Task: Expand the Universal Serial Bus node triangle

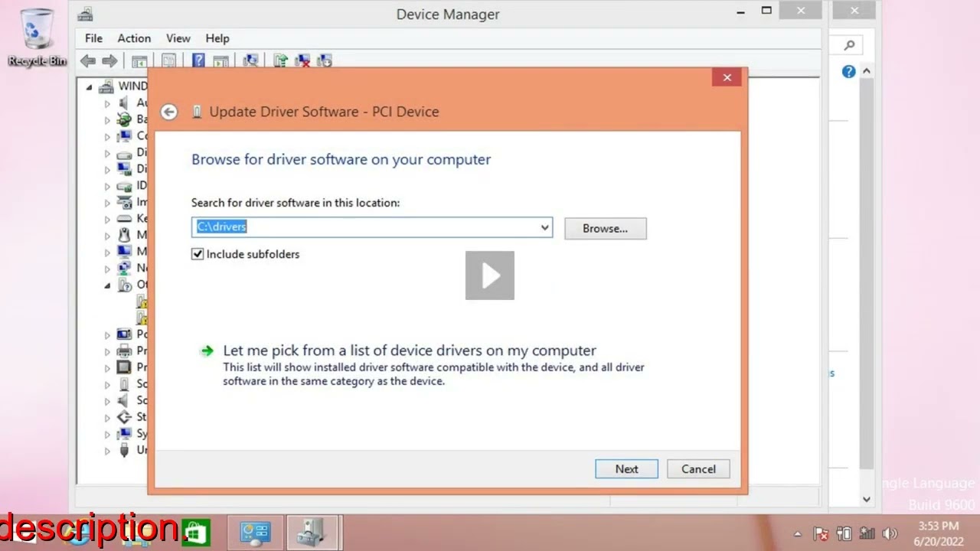Action: (x=107, y=452)
